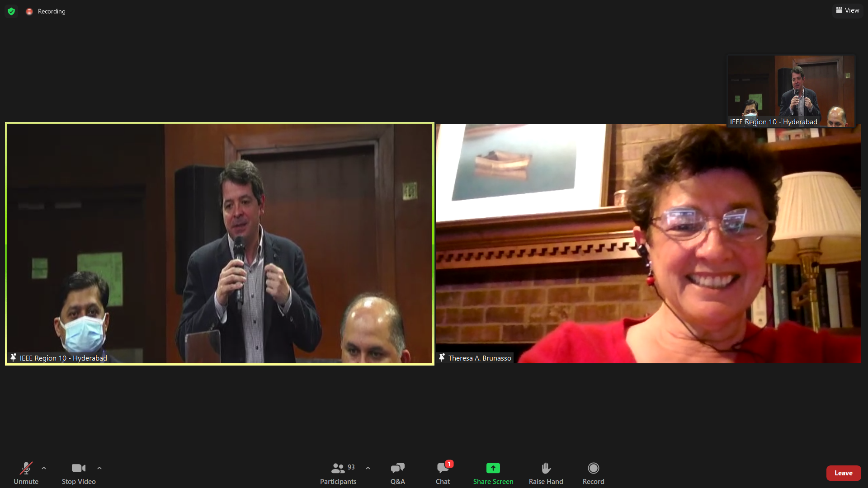
Task: Open the Participants panel
Action: click(338, 473)
